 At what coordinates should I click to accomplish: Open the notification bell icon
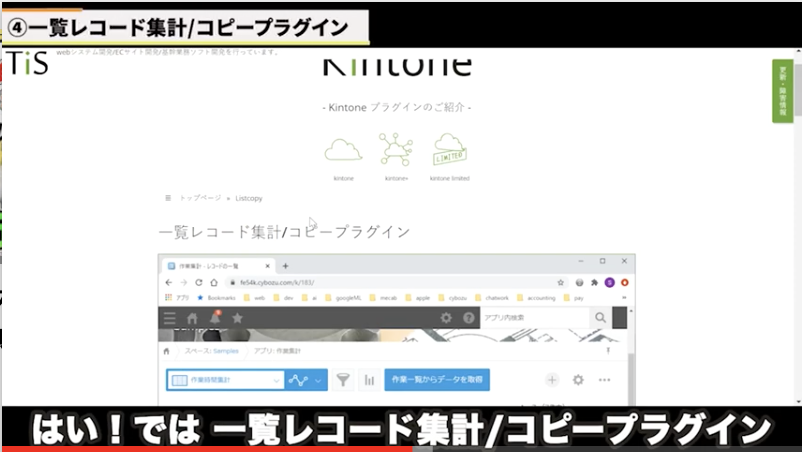214,318
